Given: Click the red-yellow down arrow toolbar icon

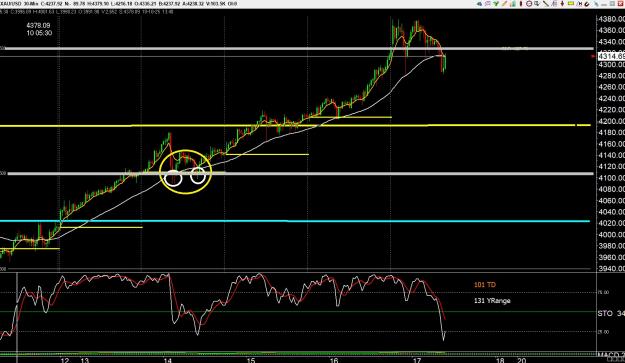Looking at the screenshot, I should coord(562,4).
